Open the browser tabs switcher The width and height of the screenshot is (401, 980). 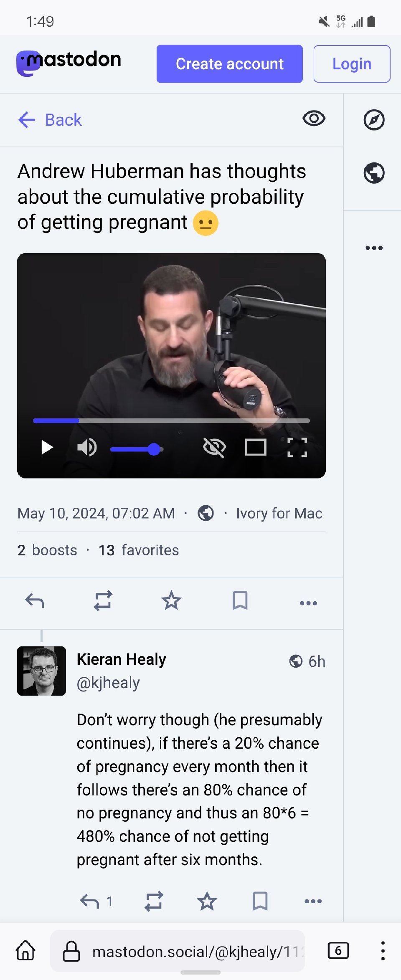[338, 951]
